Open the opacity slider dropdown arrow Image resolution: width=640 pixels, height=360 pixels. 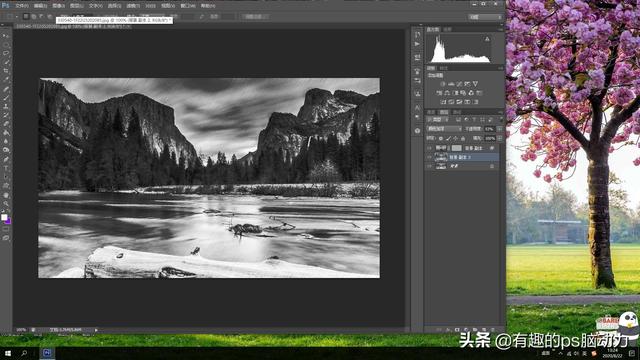[x=500, y=129]
